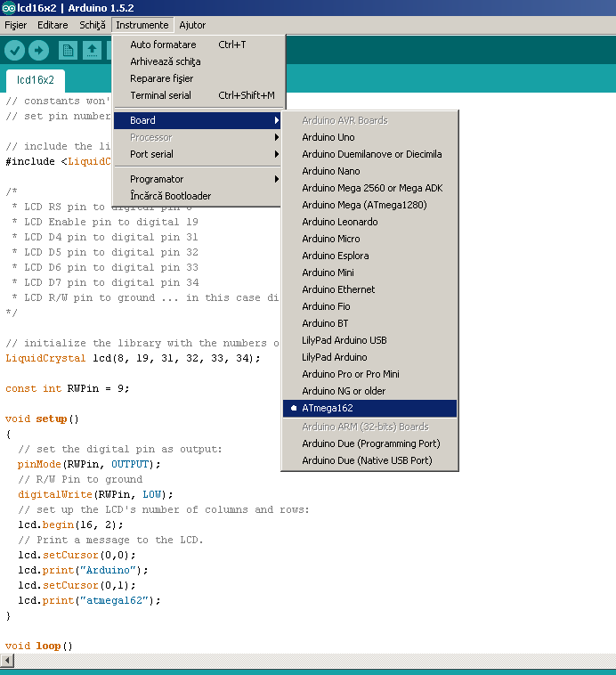The height and width of the screenshot is (675, 616).
Task: Close the Instrumente menu from the menu bar
Action: click(142, 25)
